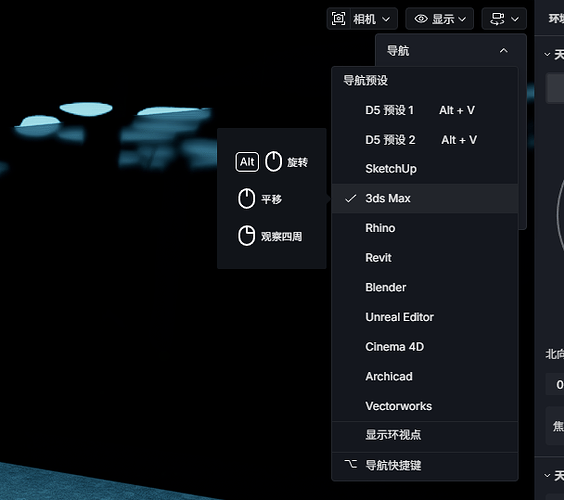
Task: Toggle 显示环视点 option
Action: point(424,435)
